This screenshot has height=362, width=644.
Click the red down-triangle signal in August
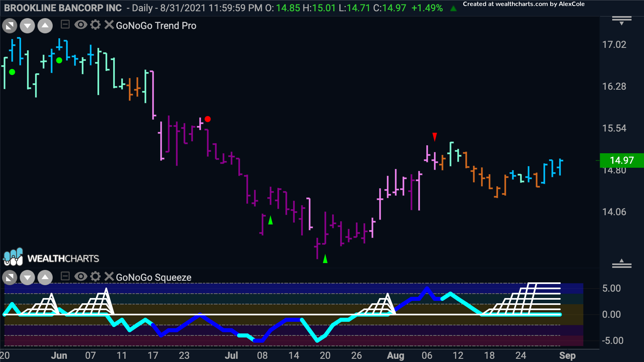click(x=435, y=137)
